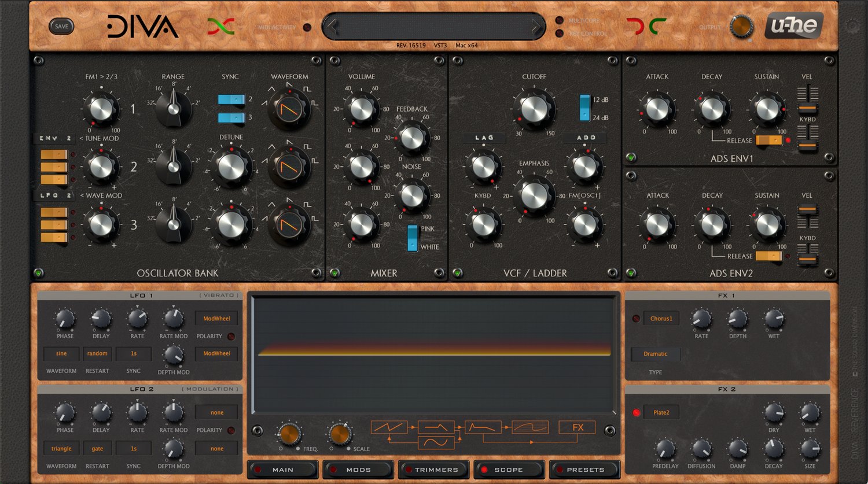The width and height of the screenshot is (868, 484).
Task: Toggle the ENV2 release switch
Action: click(769, 256)
